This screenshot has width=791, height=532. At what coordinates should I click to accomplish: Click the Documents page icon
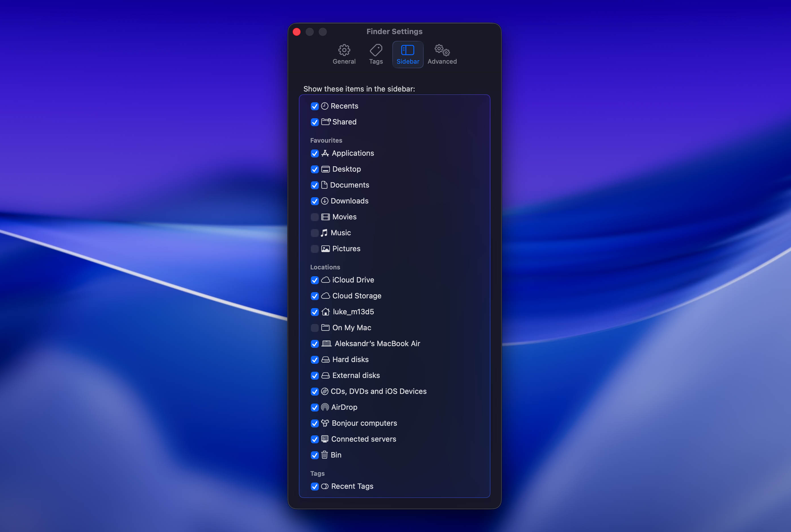click(x=324, y=185)
